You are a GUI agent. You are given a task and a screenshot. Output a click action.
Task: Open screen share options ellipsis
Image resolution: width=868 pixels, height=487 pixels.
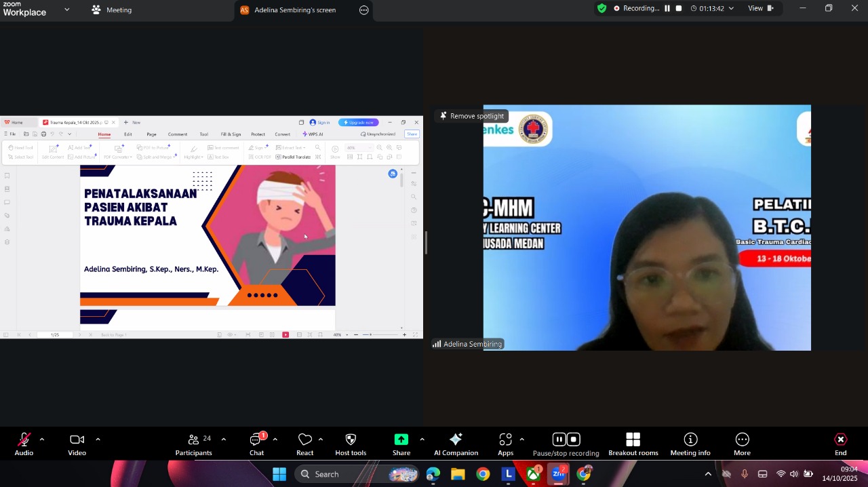(364, 10)
